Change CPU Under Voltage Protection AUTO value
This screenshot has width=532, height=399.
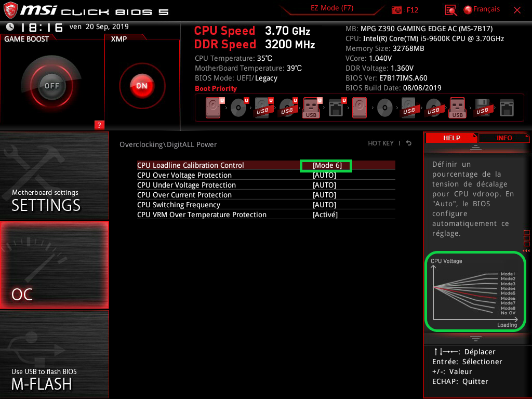[x=324, y=185]
